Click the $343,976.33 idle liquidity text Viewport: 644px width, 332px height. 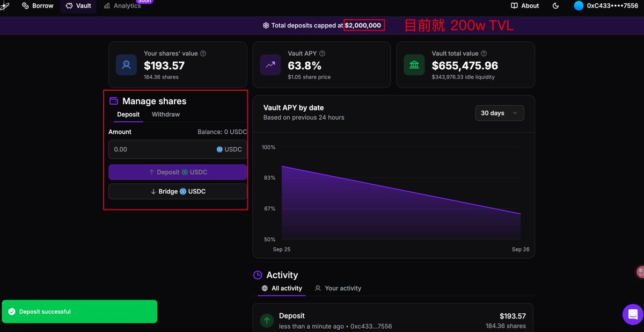tap(463, 77)
